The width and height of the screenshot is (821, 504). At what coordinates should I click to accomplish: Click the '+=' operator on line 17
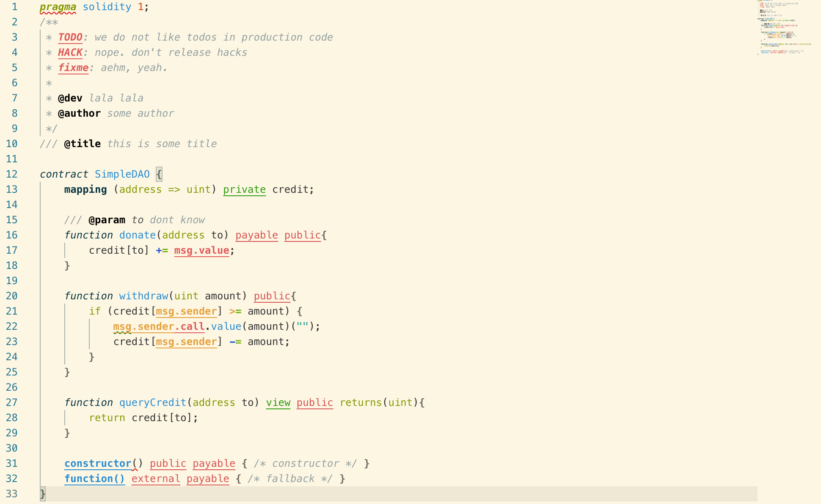tap(162, 251)
